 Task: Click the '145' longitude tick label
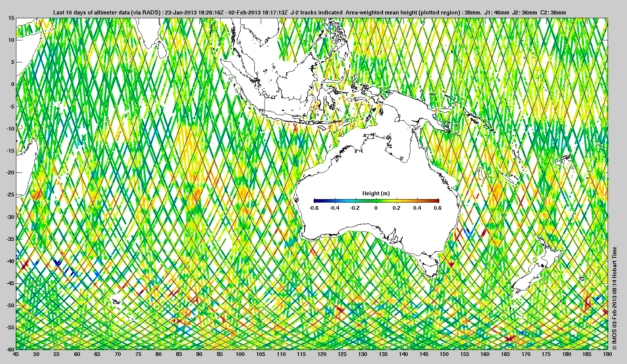424,354
